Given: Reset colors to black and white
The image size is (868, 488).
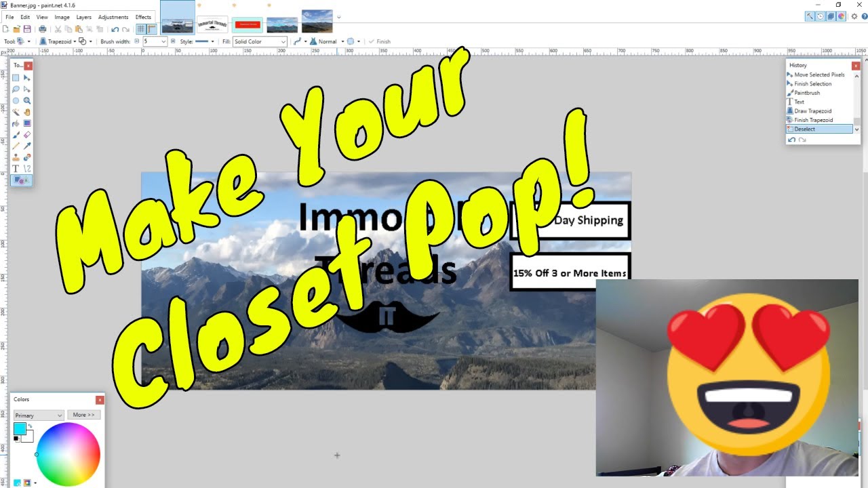Looking at the screenshot, I should click(16, 439).
